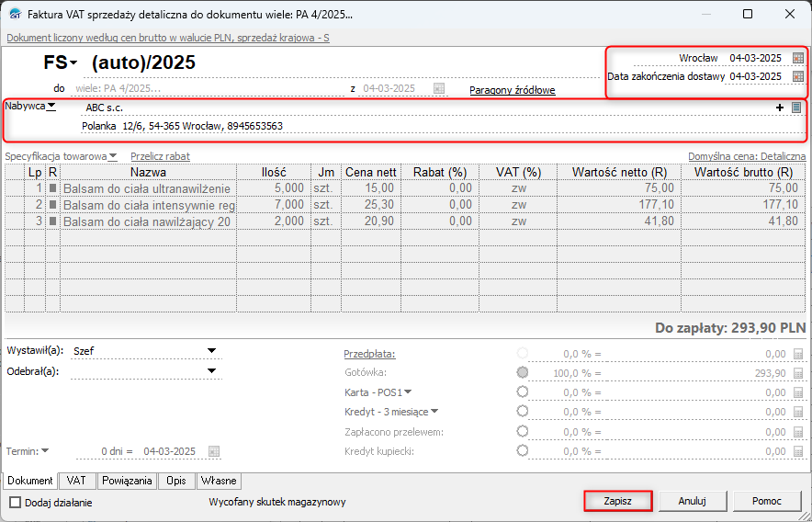The height and width of the screenshot is (522, 812).
Task: Open the Powiązania tab
Action: click(x=127, y=481)
